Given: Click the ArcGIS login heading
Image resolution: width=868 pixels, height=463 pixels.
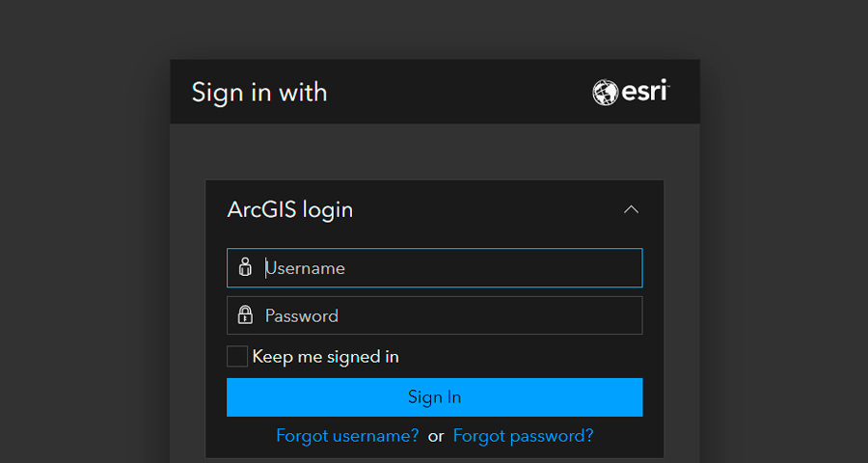Looking at the screenshot, I should (x=290, y=210).
